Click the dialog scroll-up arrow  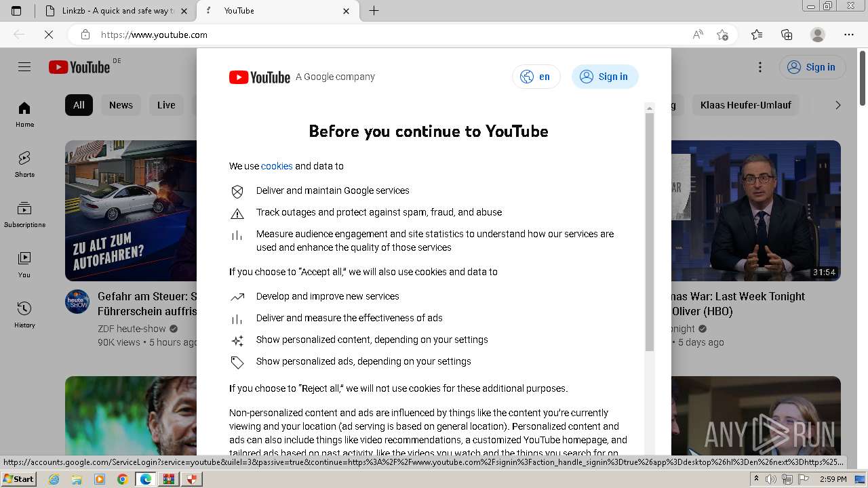click(x=650, y=108)
